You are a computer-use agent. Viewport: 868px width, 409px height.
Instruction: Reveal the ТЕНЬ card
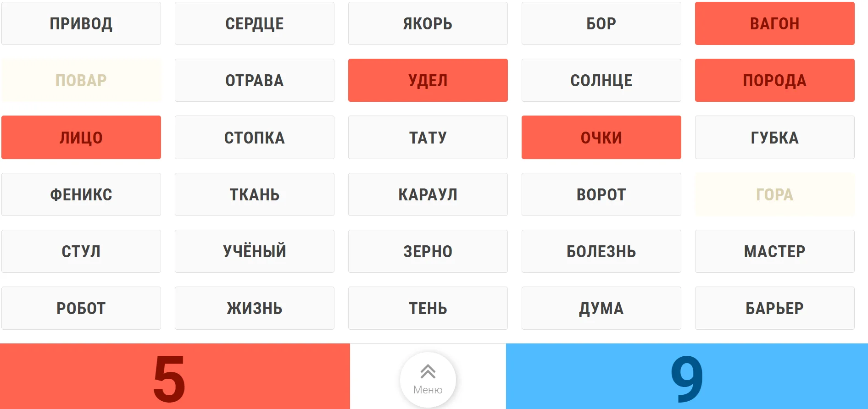(x=428, y=308)
